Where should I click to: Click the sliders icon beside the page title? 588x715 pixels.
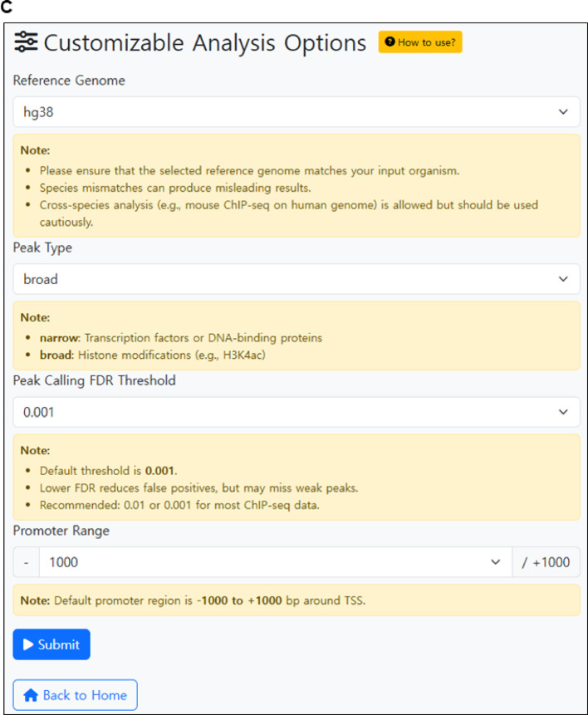pos(27,43)
